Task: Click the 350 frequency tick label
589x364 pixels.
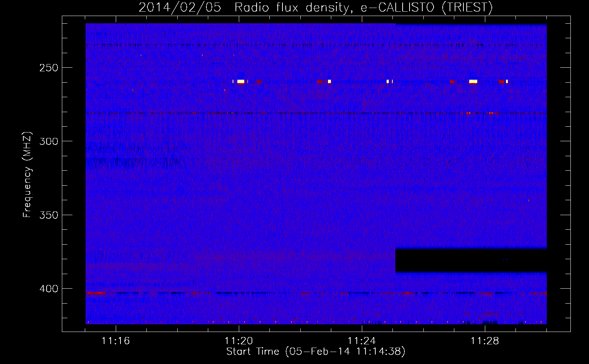Action: [x=49, y=215]
